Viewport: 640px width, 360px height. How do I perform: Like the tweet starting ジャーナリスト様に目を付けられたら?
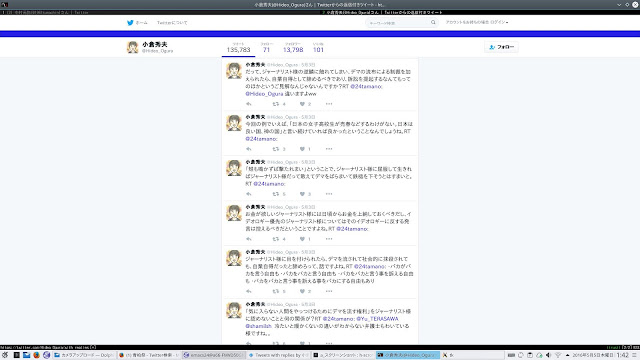point(302,291)
